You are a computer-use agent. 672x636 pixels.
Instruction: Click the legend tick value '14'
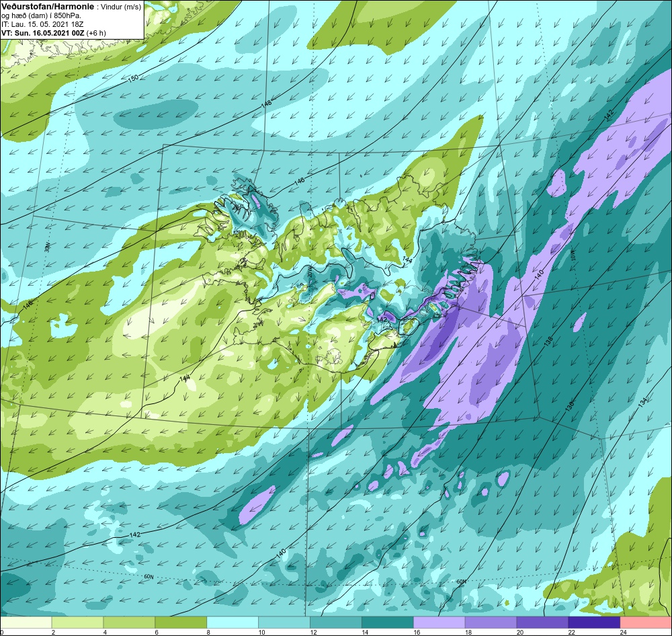click(x=365, y=632)
